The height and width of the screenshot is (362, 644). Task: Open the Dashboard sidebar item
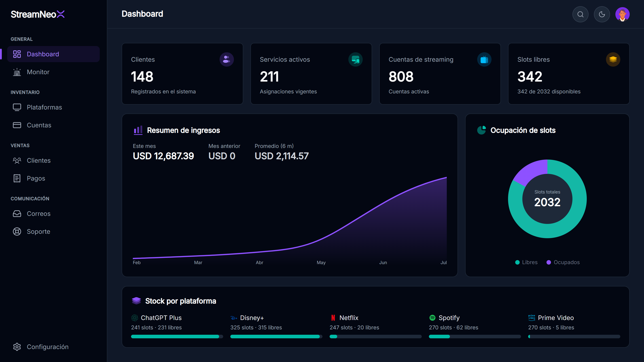click(53, 54)
